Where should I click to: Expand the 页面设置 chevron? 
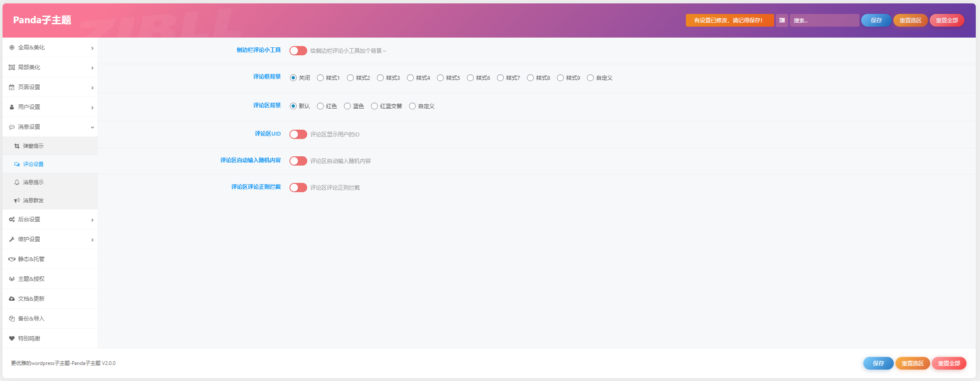[92, 88]
